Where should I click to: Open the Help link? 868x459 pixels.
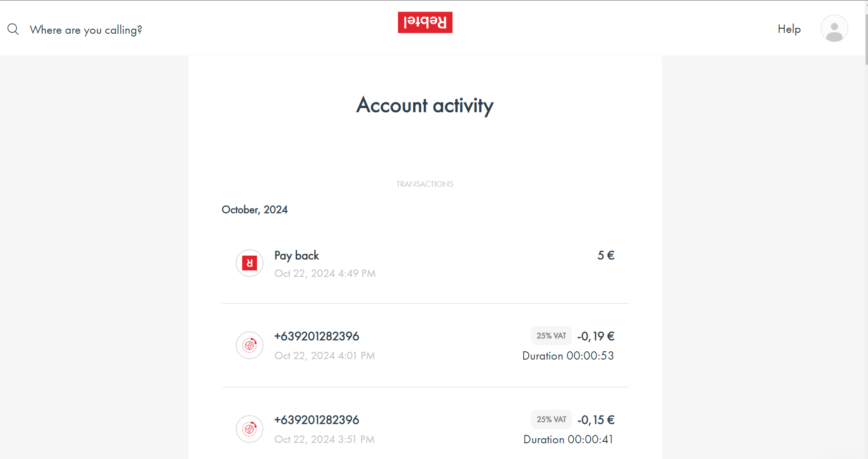pyautogui.click(x=789, y=29)
